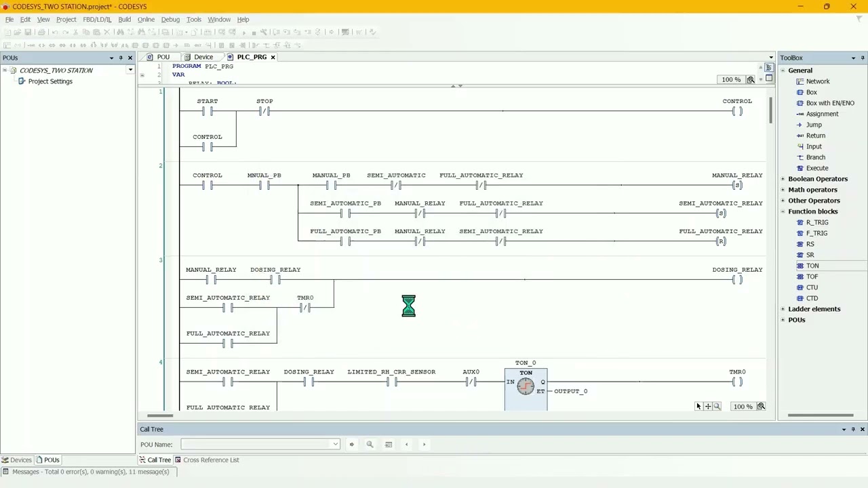
Task: Click Call Tree previous arrow button
Action: click(406, 445)
